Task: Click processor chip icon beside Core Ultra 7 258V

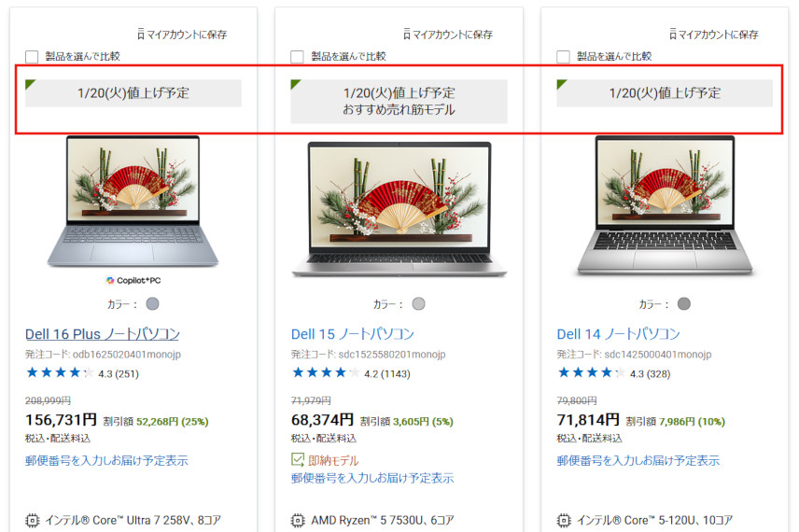Action: click(x=32, y=521)
